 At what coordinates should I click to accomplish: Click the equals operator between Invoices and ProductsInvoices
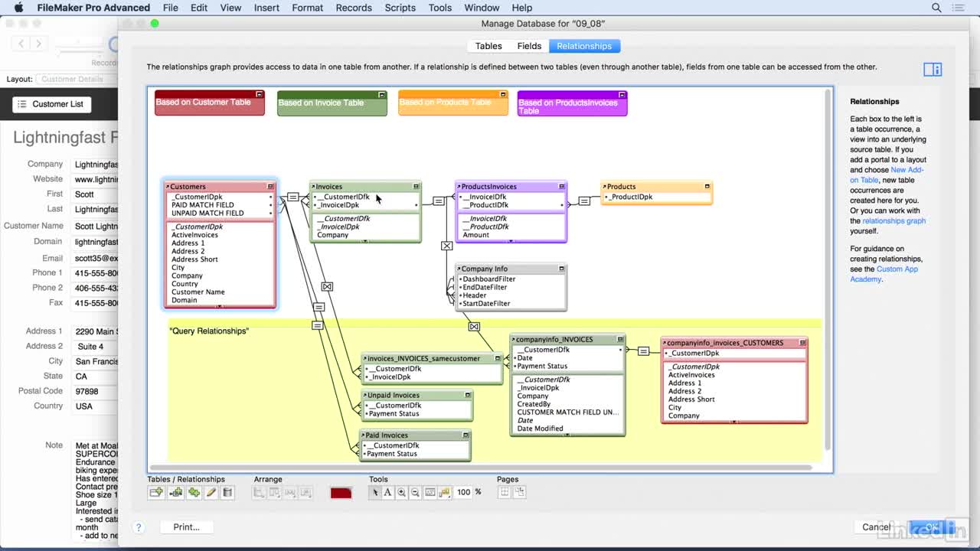point(438,201)
